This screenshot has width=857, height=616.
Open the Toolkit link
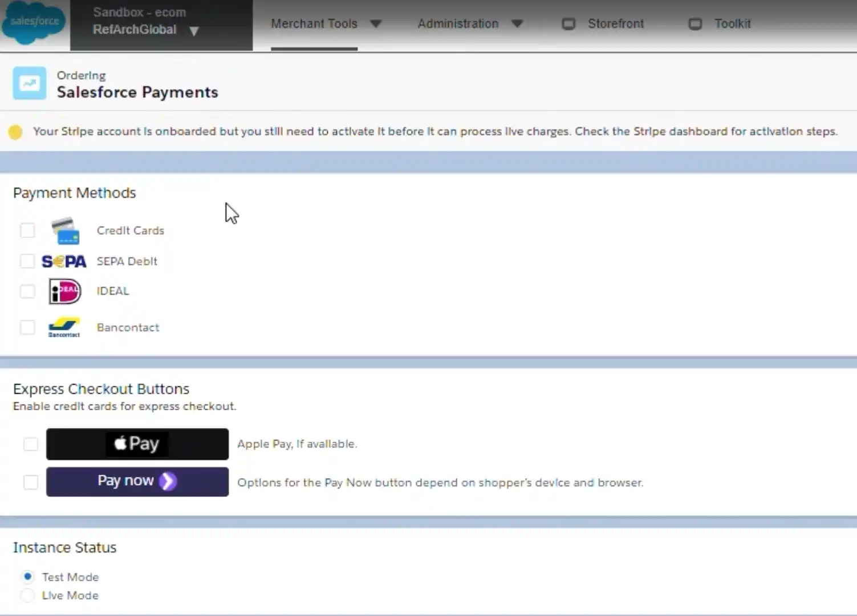coord(732,24)
